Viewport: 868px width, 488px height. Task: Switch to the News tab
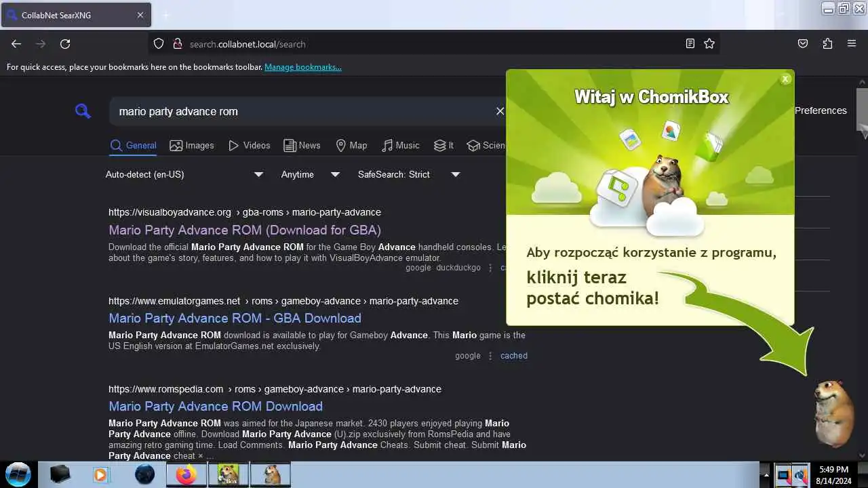tap(302, 145)
